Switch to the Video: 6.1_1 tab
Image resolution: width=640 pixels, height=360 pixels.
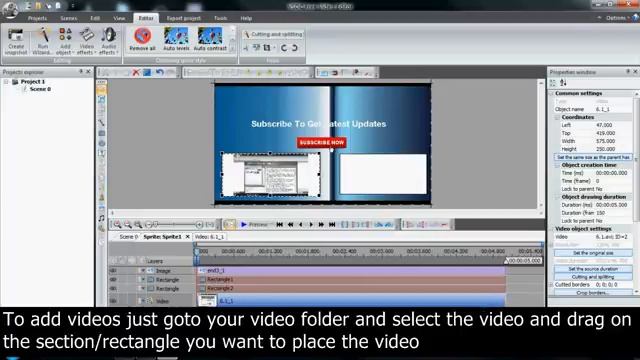pos(209,237)
